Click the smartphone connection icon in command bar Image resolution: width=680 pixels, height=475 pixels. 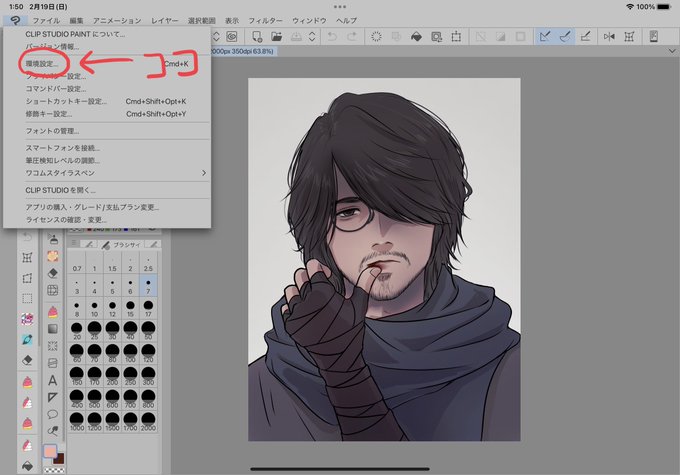click(x=654, y=37)
